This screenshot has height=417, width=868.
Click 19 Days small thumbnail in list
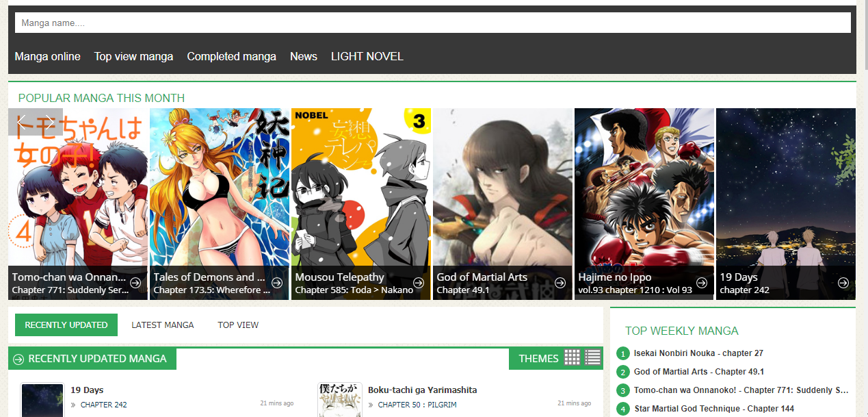(x=42, y=401)
